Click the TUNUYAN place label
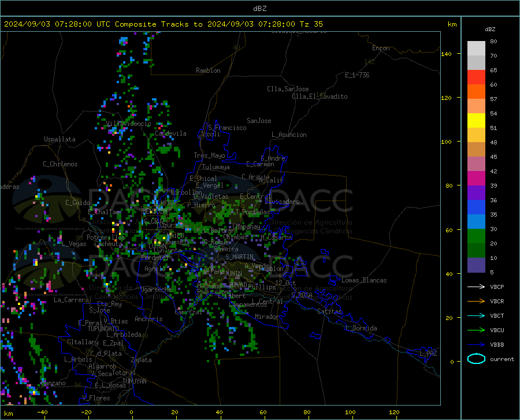The height and width of the screenshot is (420, 520). point(134,381)
